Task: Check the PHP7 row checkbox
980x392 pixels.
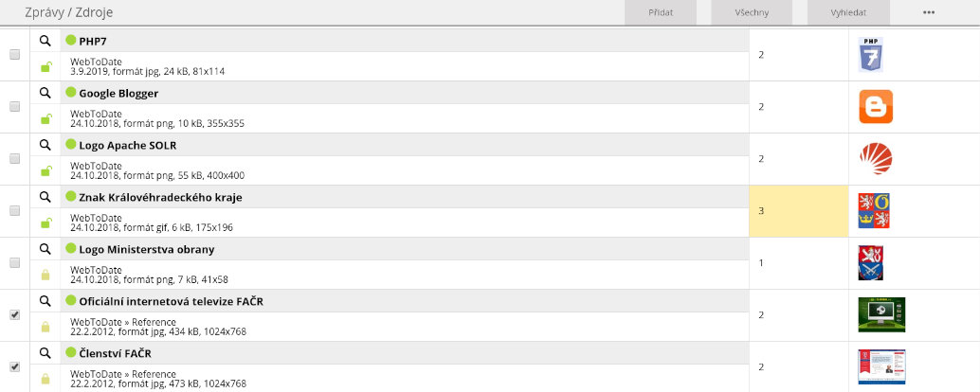Action: [14, 55]
